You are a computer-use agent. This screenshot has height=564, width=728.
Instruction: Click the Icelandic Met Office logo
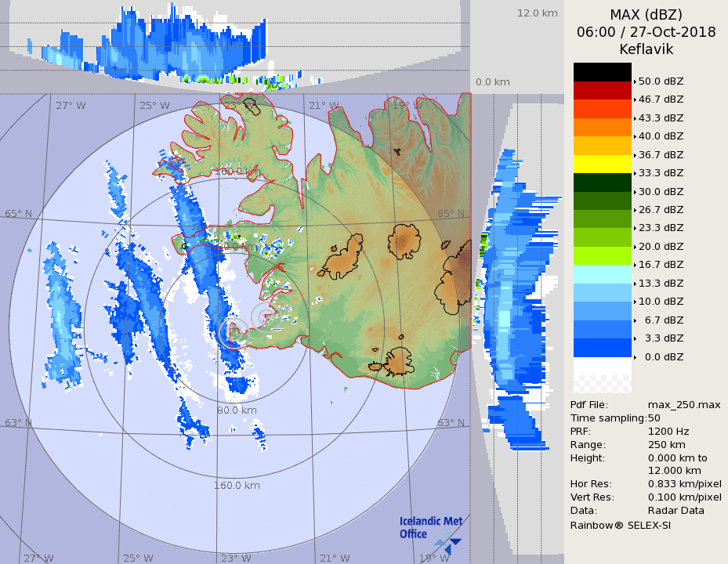click(430, 530)
